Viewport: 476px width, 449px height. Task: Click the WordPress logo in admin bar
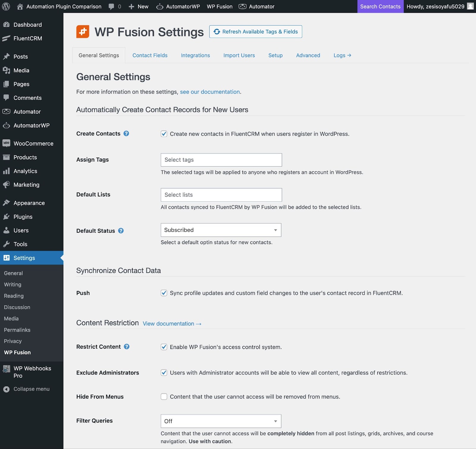pyautogui.click(x=6, y=6)
